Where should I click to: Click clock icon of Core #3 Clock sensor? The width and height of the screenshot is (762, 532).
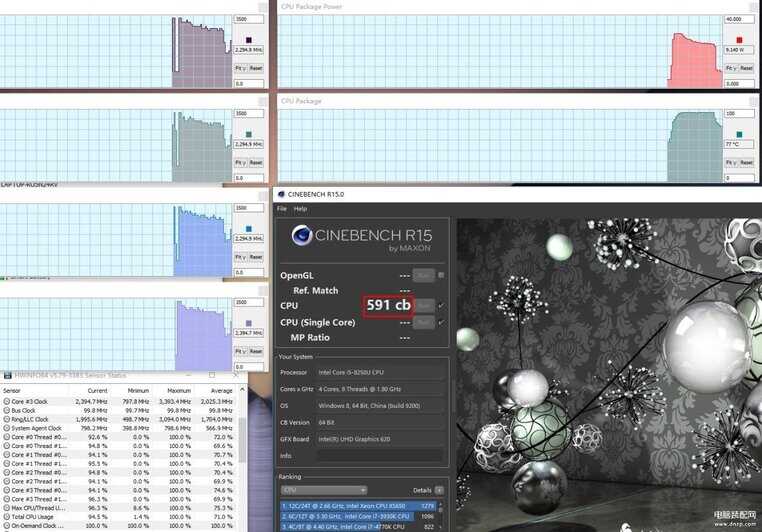[6, 402]
